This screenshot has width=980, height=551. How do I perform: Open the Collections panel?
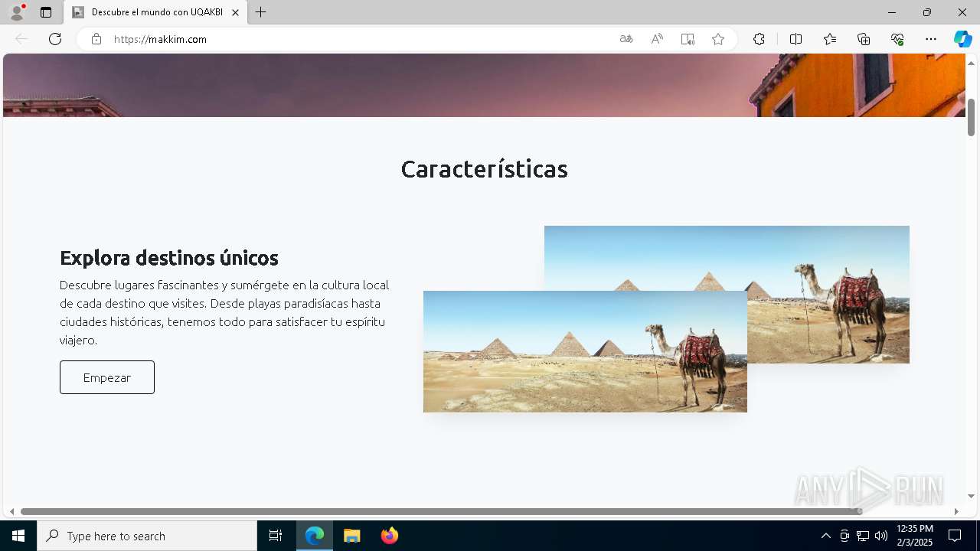(864, 39)
